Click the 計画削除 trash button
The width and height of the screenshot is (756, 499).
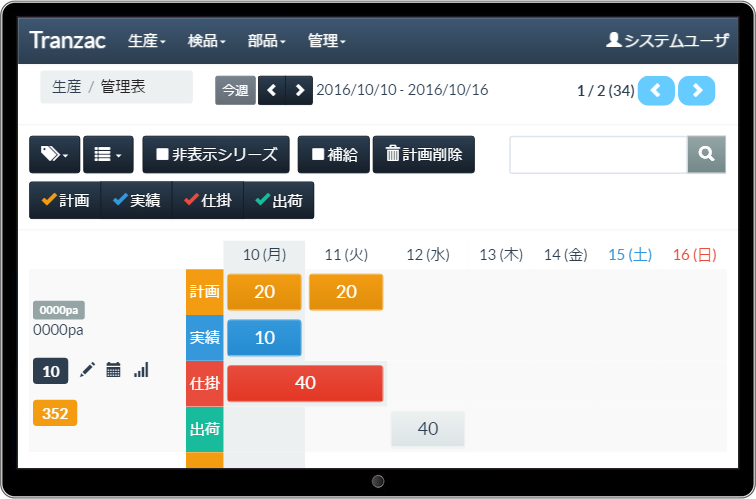point(424,154)
